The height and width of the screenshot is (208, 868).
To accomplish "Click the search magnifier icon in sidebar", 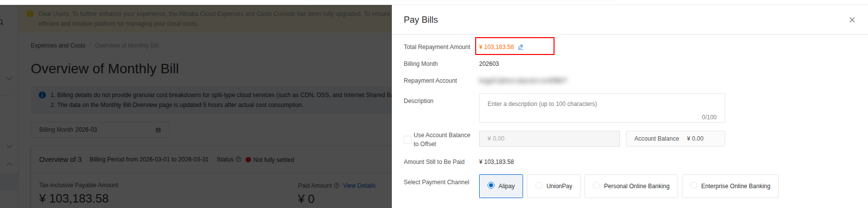I will [1, 22].
